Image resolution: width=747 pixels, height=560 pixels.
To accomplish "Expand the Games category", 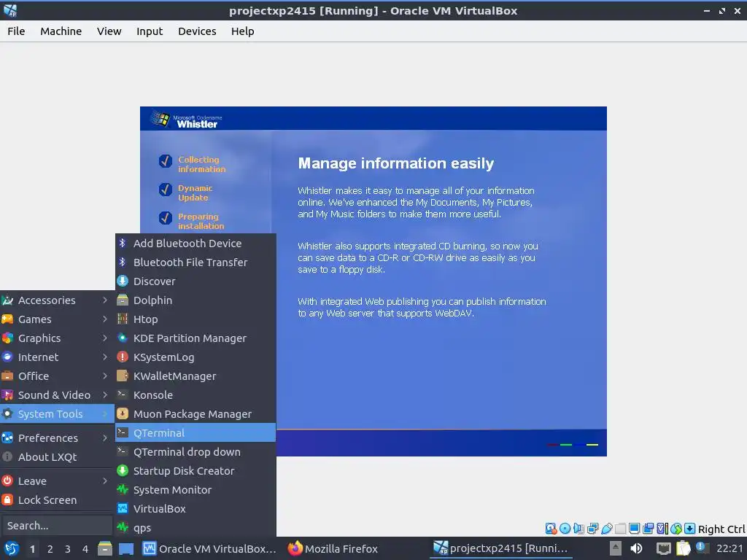I will [57, 319].
